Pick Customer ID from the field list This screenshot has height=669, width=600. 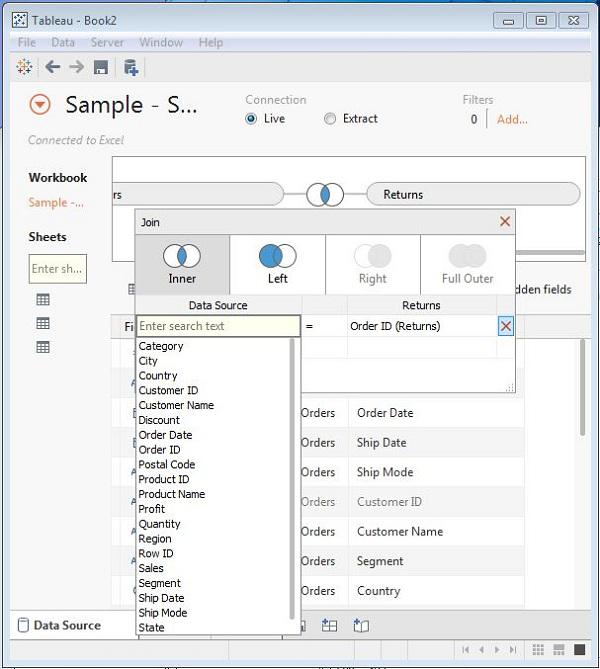tap(168, 390)
